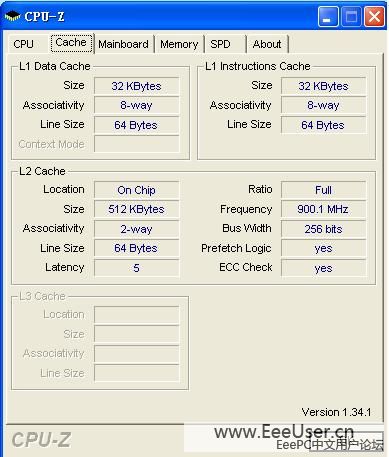This screenshot has width=389, height=457.
Task: Switch to the CPU tab
Action: point(23,44)
